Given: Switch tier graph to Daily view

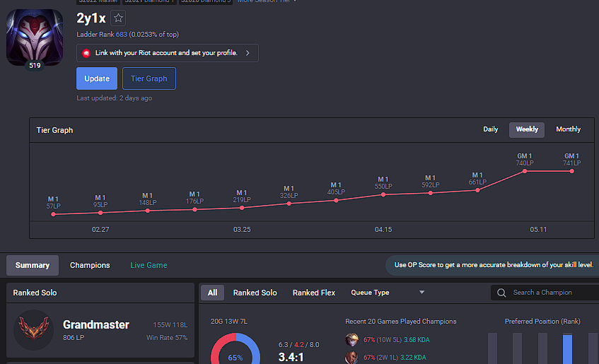Looking at the screenshot, I should [491, 129].
